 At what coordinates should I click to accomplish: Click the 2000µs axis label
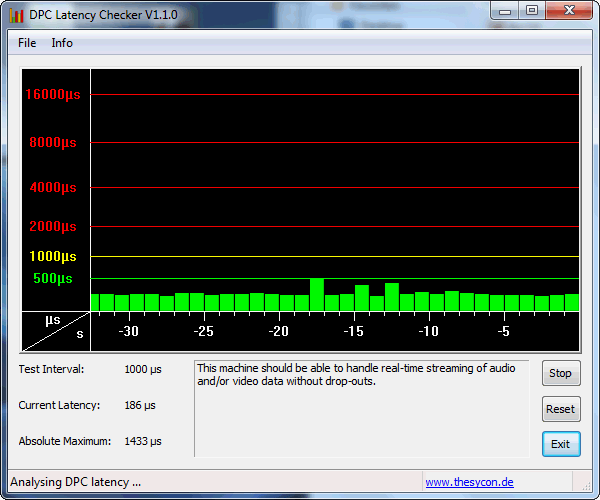pyautogui.click(x=53, y=226)
